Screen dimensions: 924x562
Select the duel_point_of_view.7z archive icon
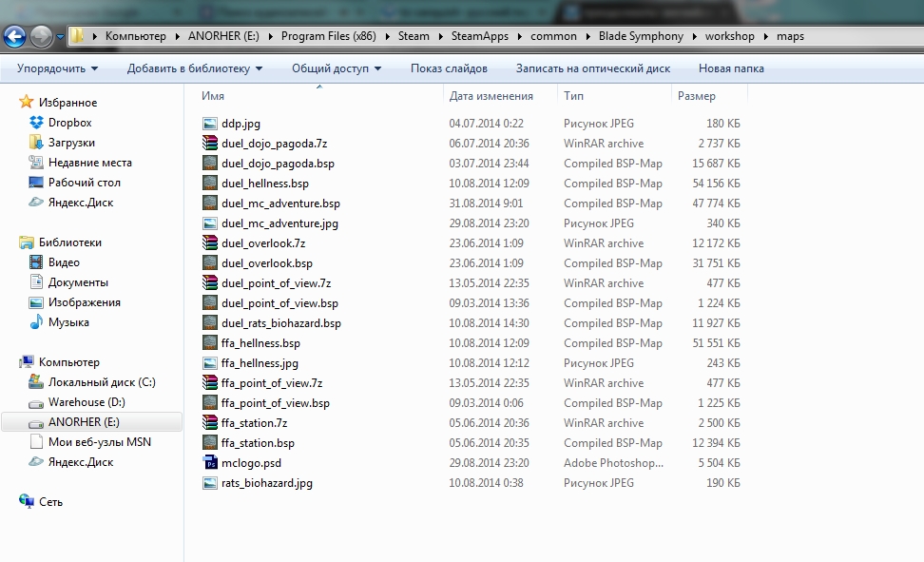click(210, 283)
